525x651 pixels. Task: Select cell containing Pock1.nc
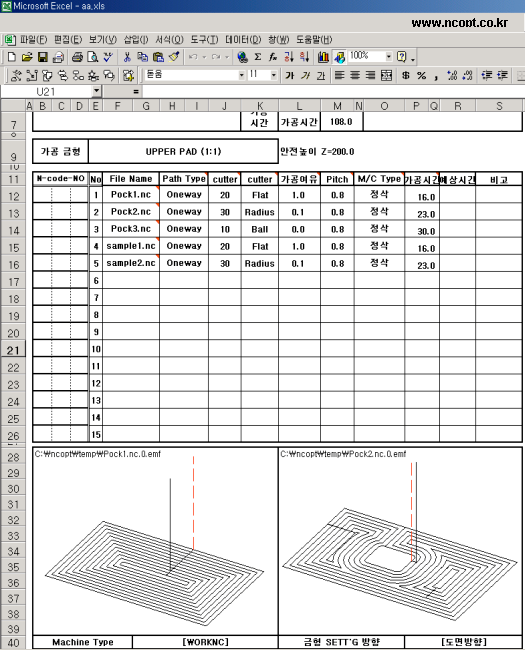pos(131,194)
